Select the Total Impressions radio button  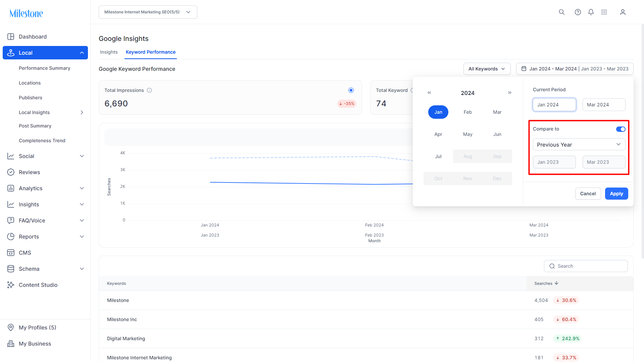click(351, 90)
